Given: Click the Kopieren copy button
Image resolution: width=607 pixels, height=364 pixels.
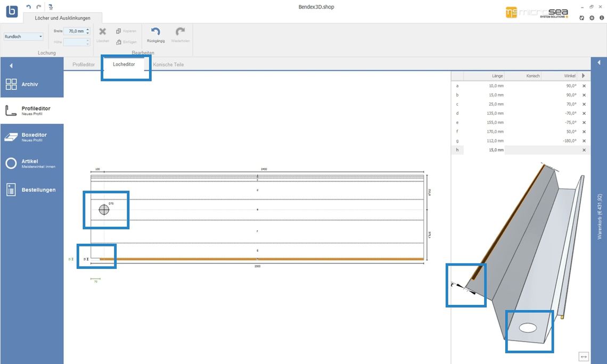Looking at the screenshot, I should 126,31.
